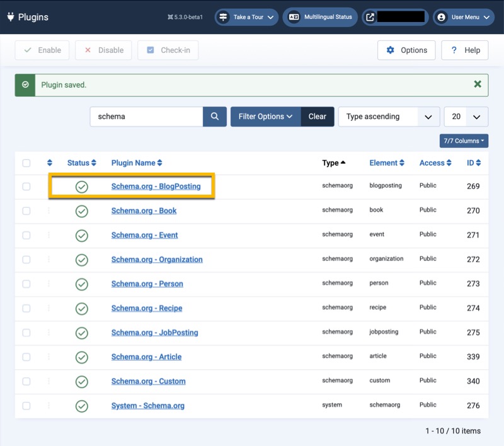This screenshot has height=446, width=504.
Task: Click the Options button
Action: pyautogui.click(x=406, y=50)
